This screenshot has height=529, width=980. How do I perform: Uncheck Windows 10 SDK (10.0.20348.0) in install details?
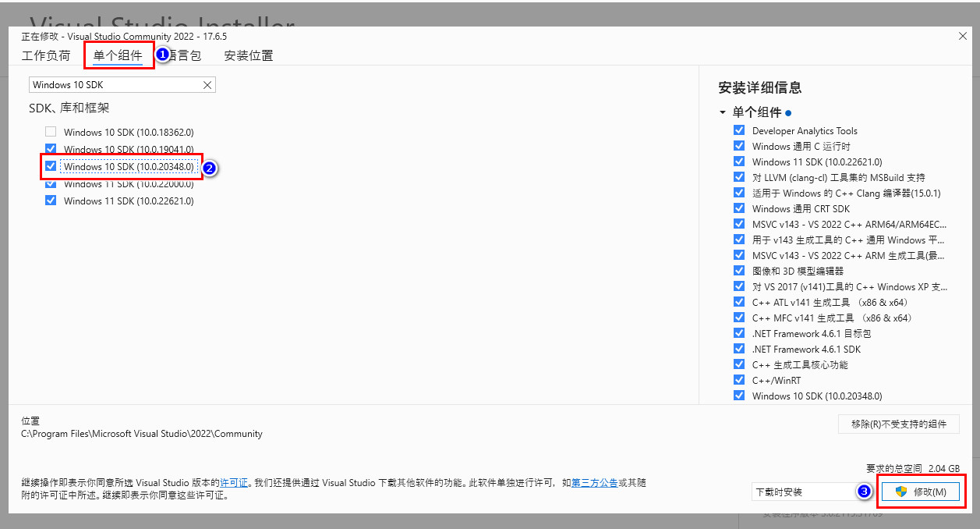739,396
